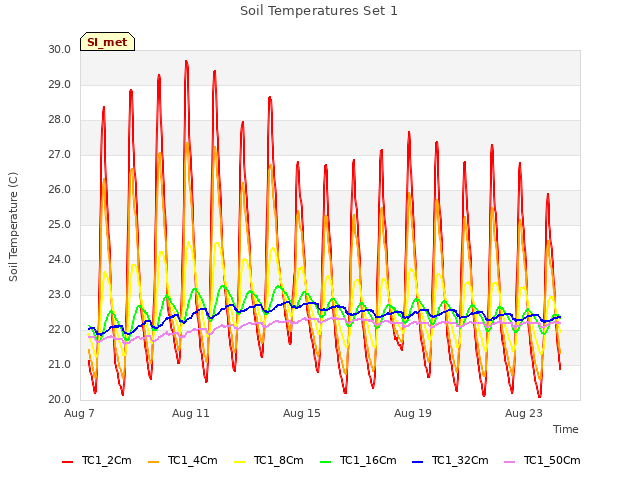Click the 23.0 y-axis tick label
Image resolution: width=640 pixels, height=480 pixels.
pyautogui.click(x=60, y=295)
